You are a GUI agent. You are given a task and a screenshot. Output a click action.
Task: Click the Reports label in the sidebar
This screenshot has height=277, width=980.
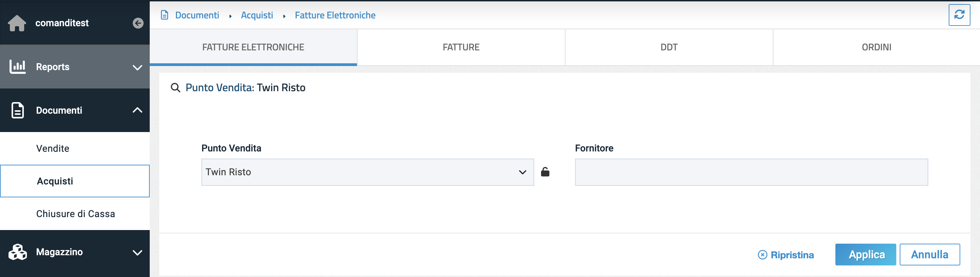click(52, 67)
